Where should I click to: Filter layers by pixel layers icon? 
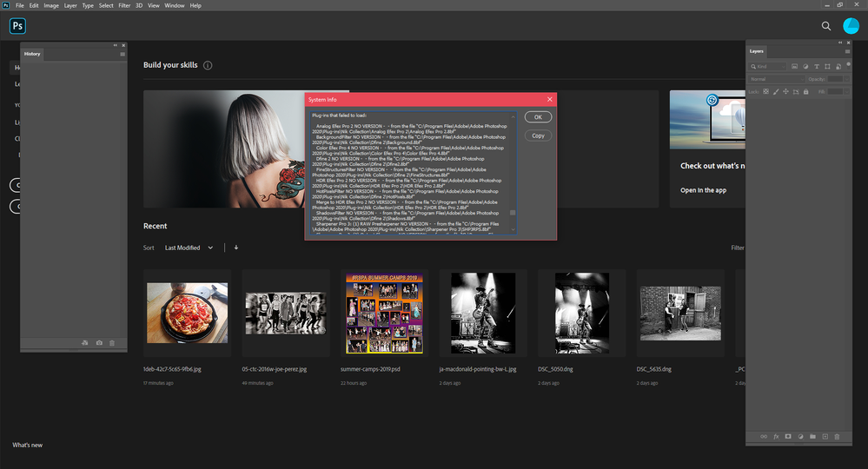[x=794, y=66]
